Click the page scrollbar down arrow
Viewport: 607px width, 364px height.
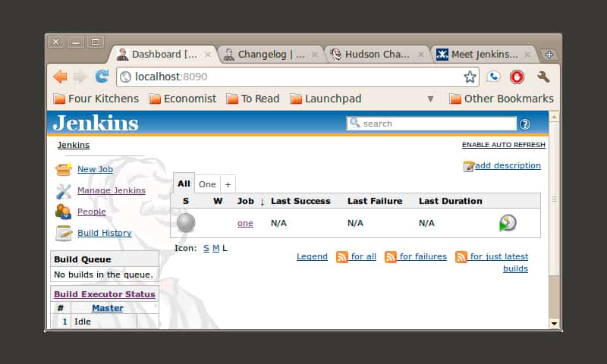click(x=554, y=323)
